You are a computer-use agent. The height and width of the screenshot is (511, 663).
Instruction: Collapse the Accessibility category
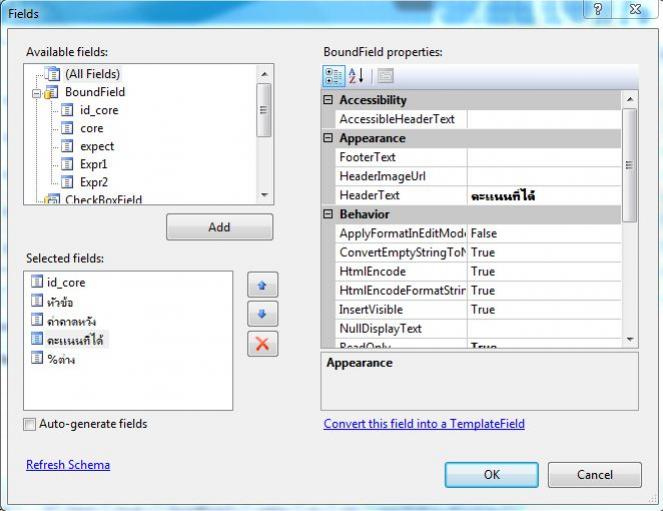328,100
